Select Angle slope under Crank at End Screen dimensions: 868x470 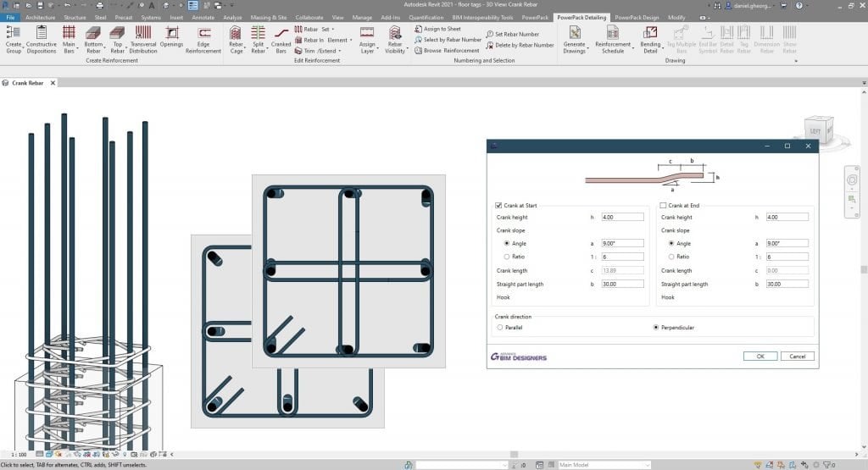671,243
